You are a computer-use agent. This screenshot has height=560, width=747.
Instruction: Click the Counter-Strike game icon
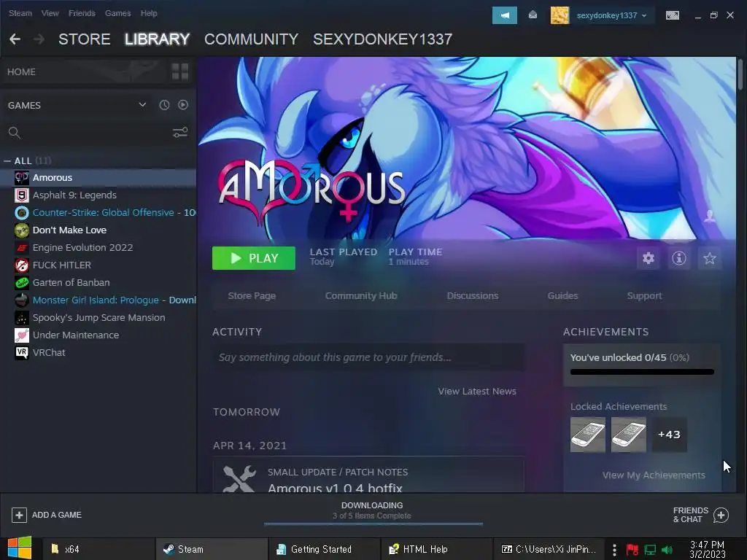(21, 213)
